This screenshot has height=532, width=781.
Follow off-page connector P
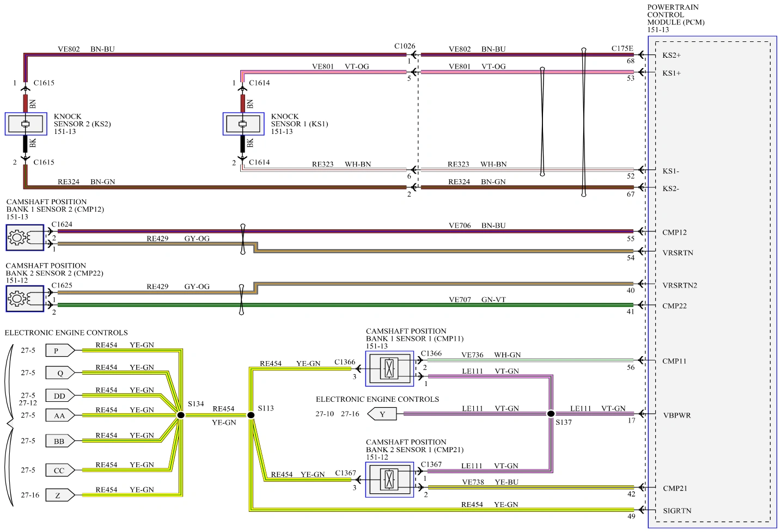point(60,351)
